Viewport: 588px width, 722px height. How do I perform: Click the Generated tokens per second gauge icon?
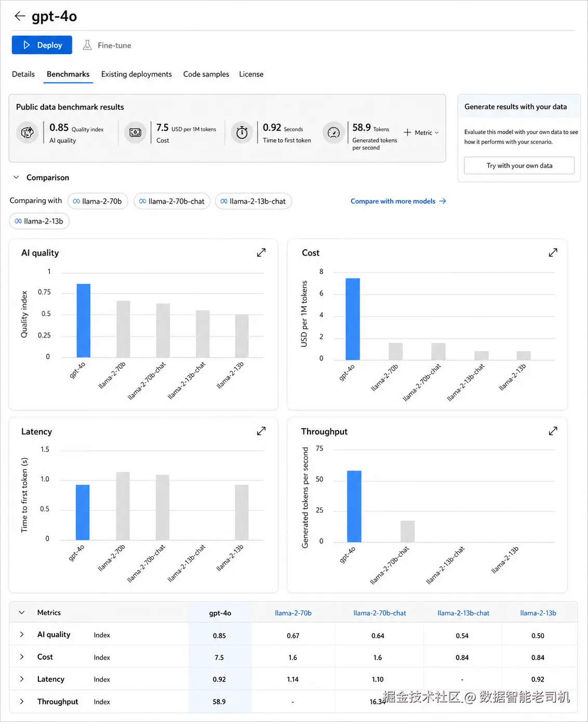pos(333,133)
